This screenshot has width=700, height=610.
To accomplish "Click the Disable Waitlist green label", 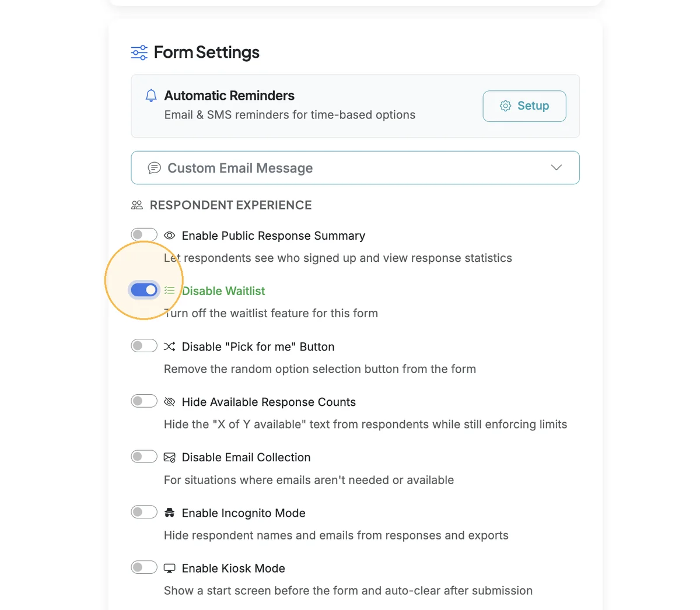I will 223,291.
